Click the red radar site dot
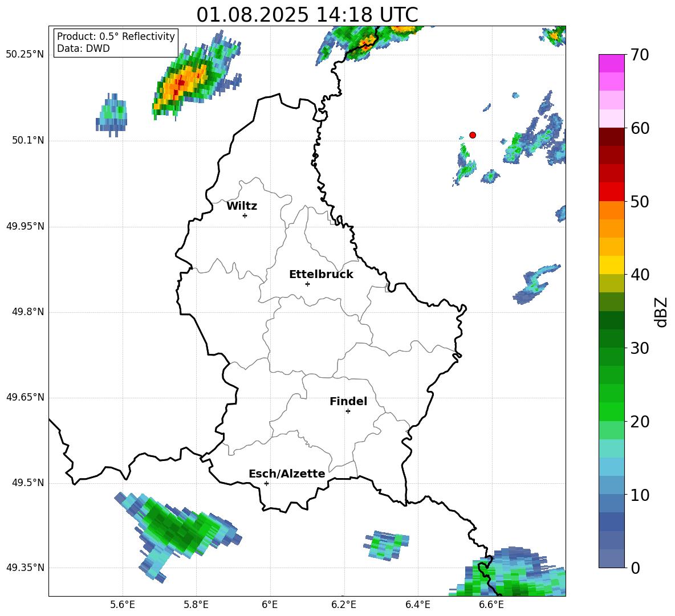 coord(473,135)
